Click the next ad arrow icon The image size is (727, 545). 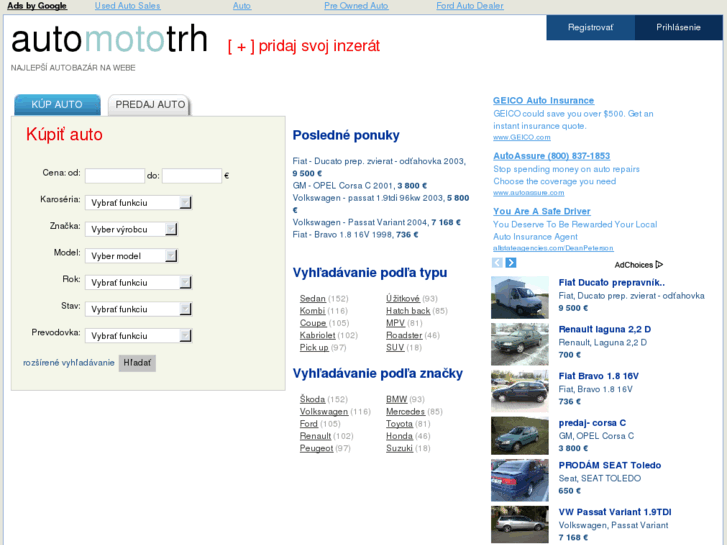[510, 263]
